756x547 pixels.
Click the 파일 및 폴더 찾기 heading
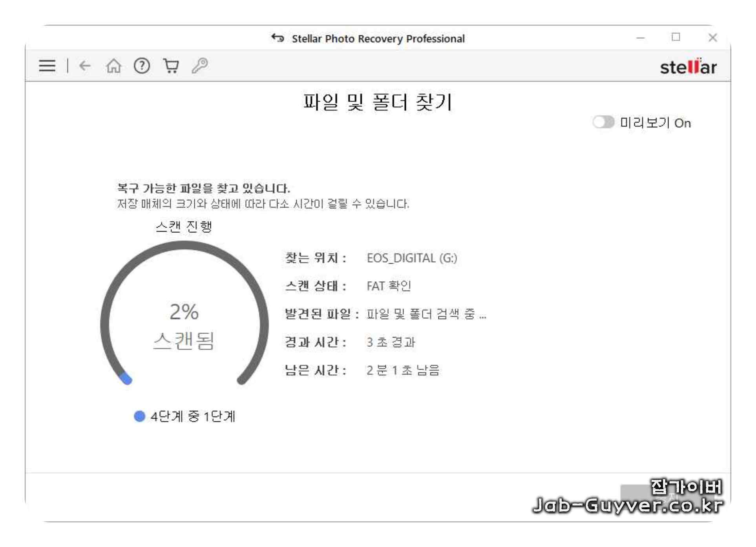tap(378, 102)
